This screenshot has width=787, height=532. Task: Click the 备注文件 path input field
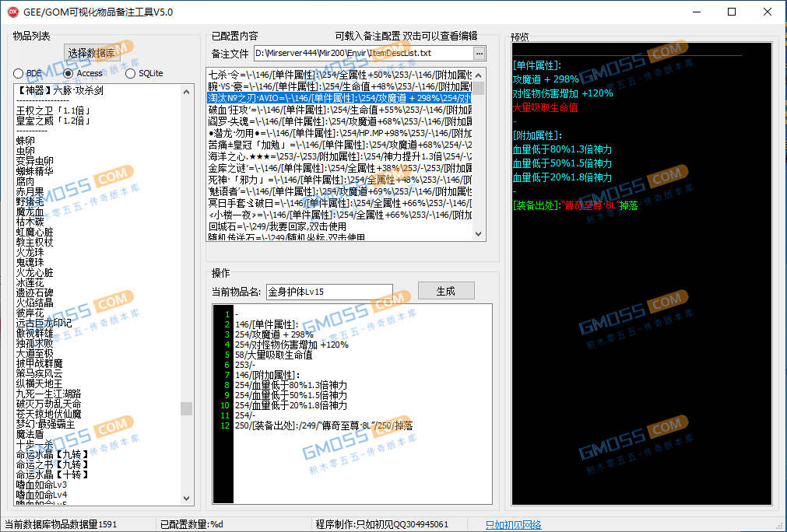pos(364,53)
